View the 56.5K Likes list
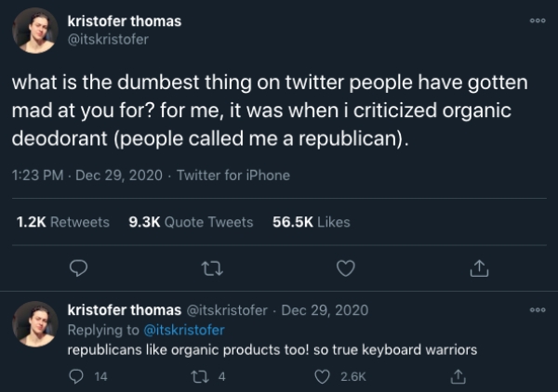 pyautogui.click(x=312, y=222)
